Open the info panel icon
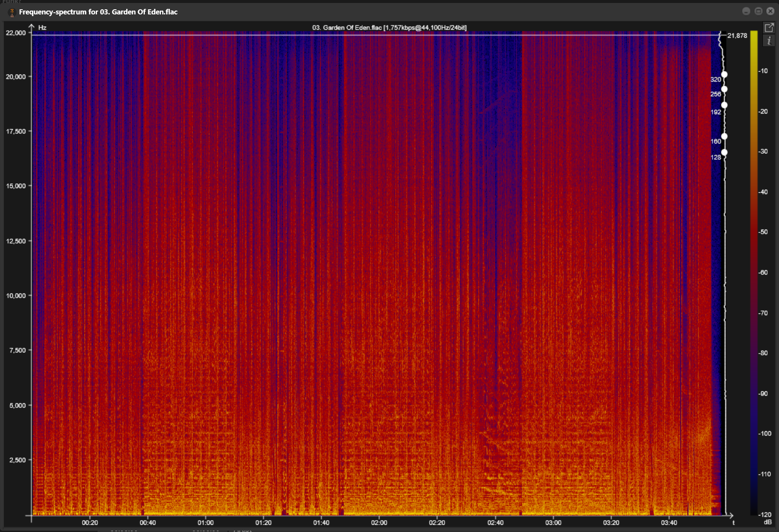The image size is (779, 532). pyautogui.click(x=769, y=41)
